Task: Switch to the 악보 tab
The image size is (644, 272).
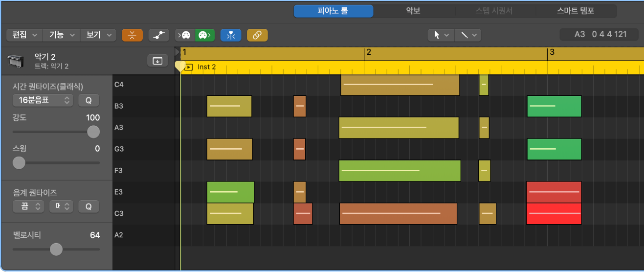Action: [413, 11]
